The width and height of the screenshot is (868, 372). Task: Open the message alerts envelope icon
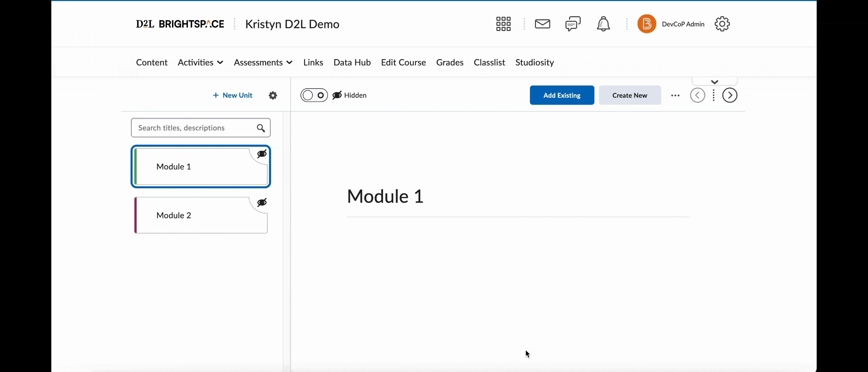(542, 24)
